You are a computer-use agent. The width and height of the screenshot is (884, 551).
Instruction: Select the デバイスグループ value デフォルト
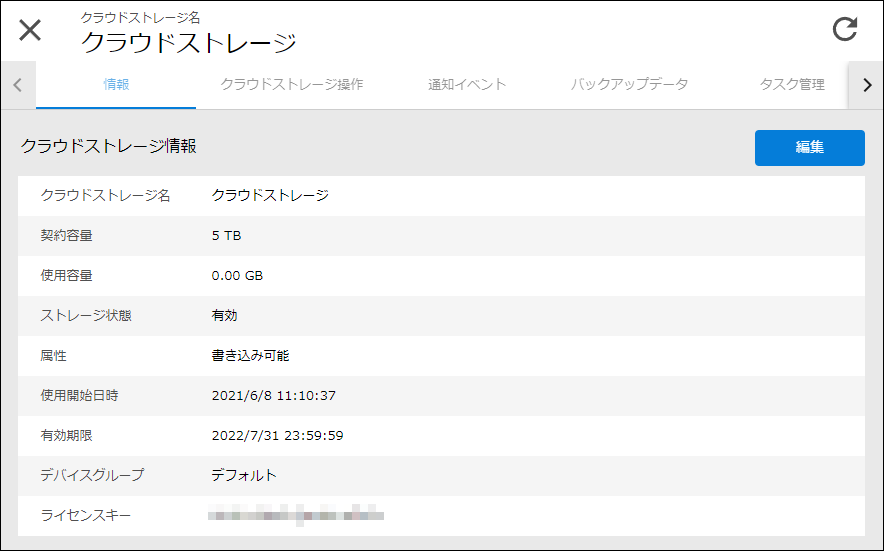tap(244, 476)
